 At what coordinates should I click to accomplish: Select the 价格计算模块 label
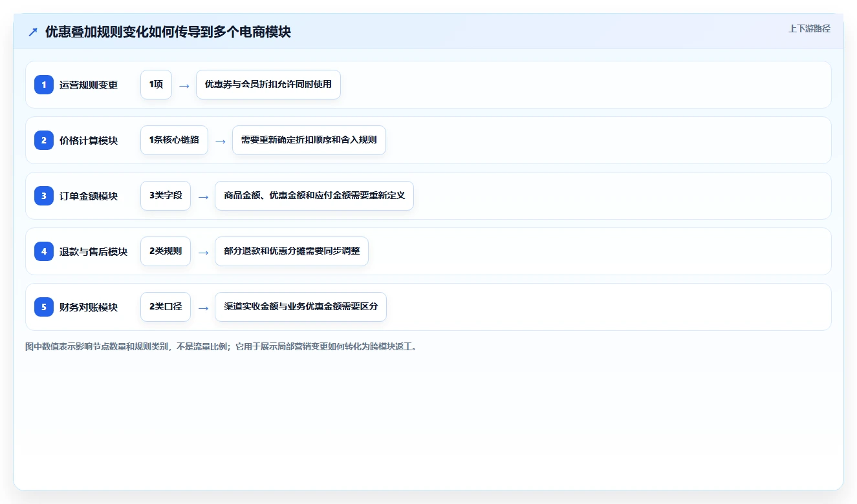tap(89, 140)
